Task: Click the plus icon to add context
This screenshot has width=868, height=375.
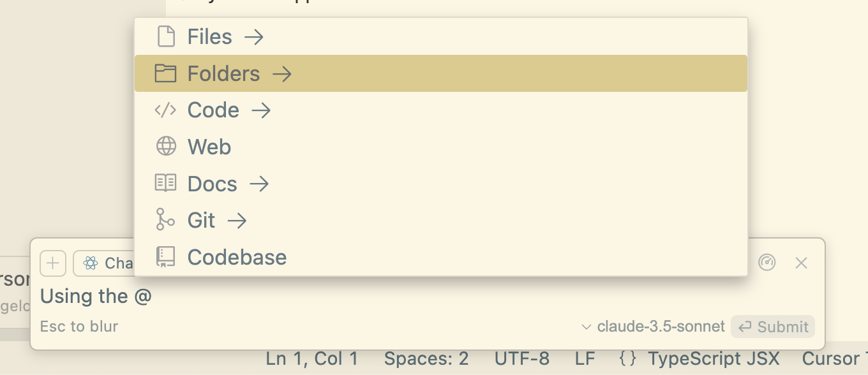Action: [x=53, y=263]
